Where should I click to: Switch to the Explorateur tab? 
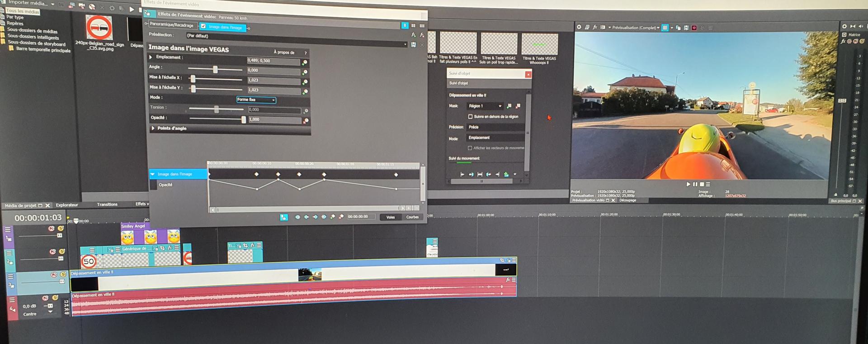click(x=67, y=205)
